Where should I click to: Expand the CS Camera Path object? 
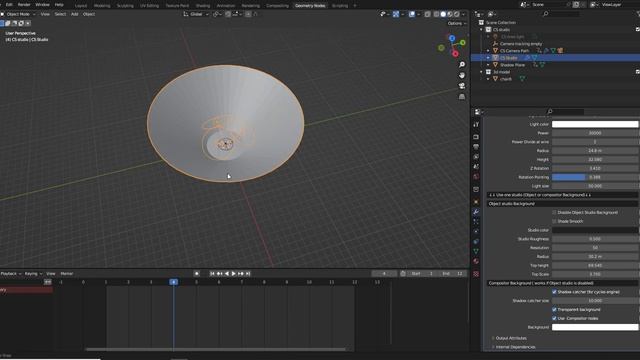point(488,51)
